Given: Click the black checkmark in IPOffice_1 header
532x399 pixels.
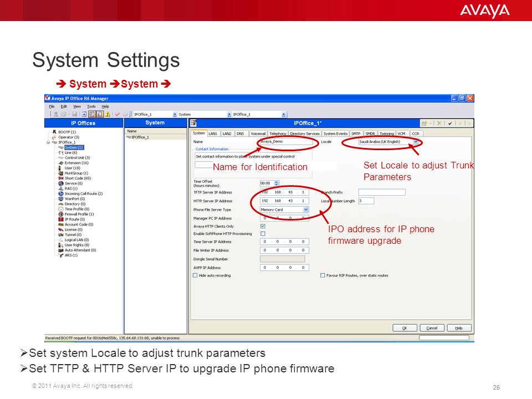Looking at the screenshot, I should point(450,123).
